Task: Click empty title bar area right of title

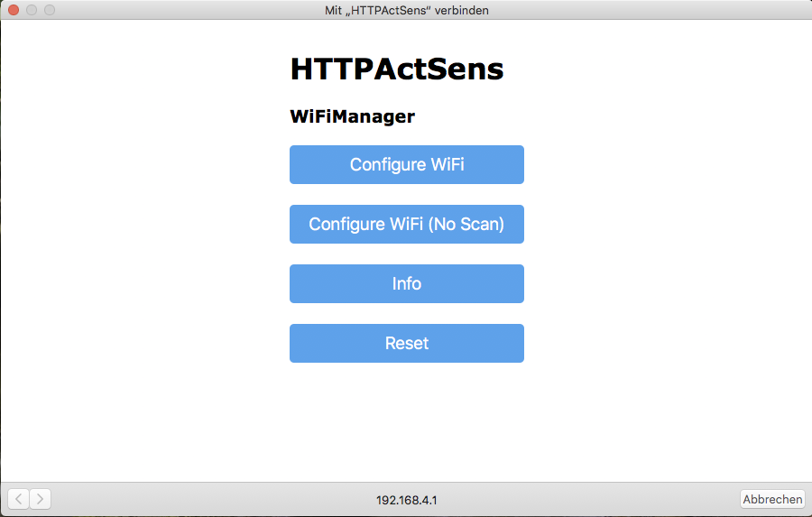Action: [650, 10]
